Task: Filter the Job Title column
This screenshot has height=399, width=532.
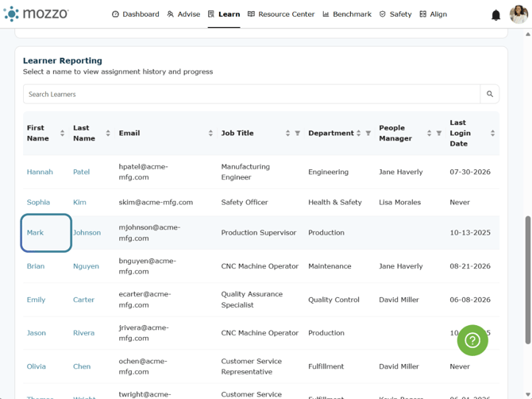Action: click(x=298, y=133)
